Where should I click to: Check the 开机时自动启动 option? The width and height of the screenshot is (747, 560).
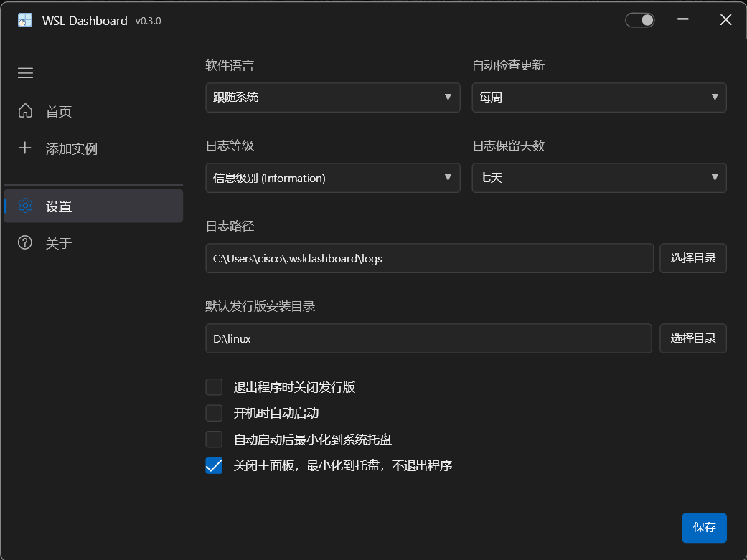[214, 413]
